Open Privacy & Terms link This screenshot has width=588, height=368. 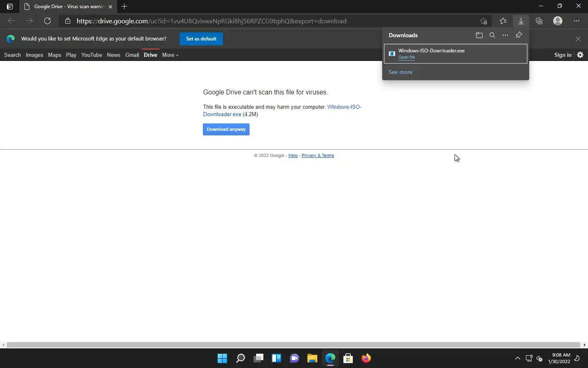(x=318, y=155)
